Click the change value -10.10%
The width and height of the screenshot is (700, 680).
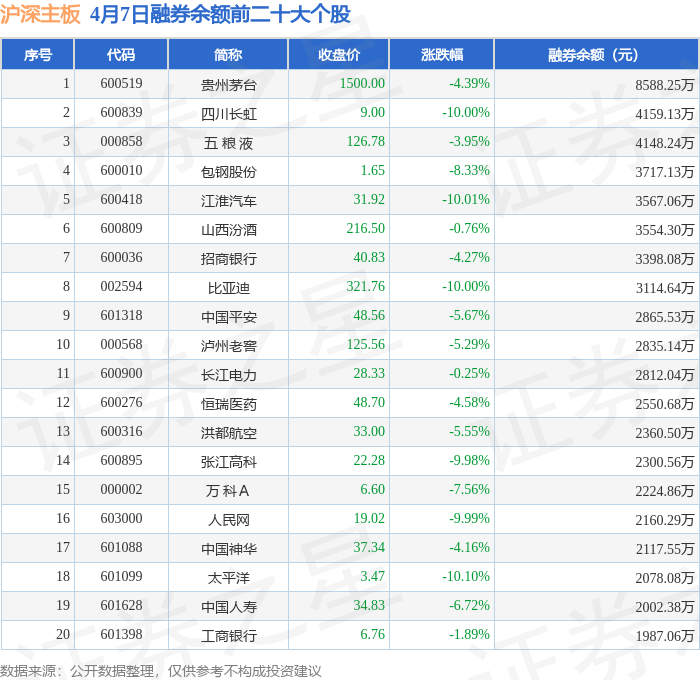[466, 576]
